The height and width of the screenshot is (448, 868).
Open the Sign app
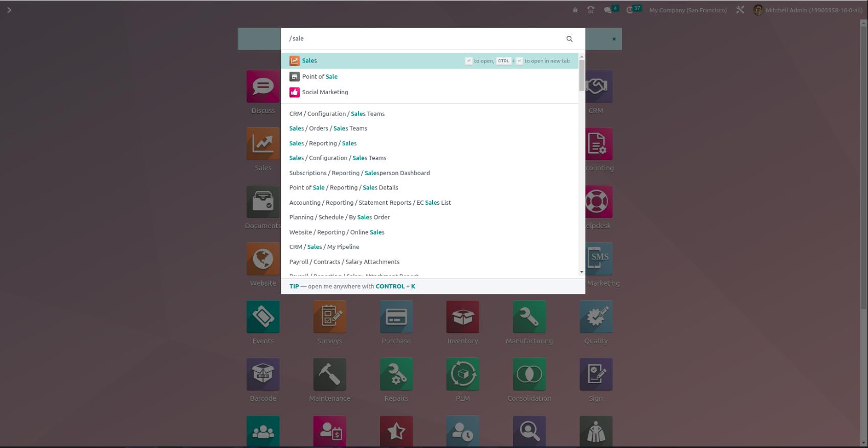pos(596,374)
